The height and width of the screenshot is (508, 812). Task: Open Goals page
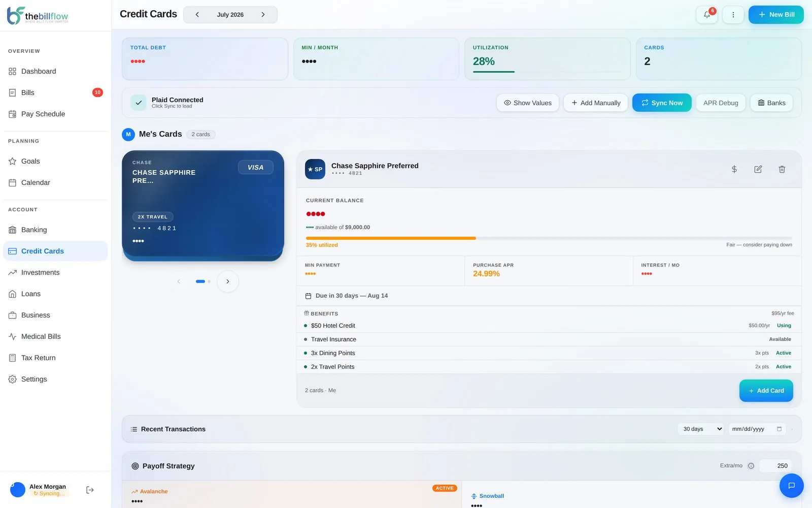55,161
